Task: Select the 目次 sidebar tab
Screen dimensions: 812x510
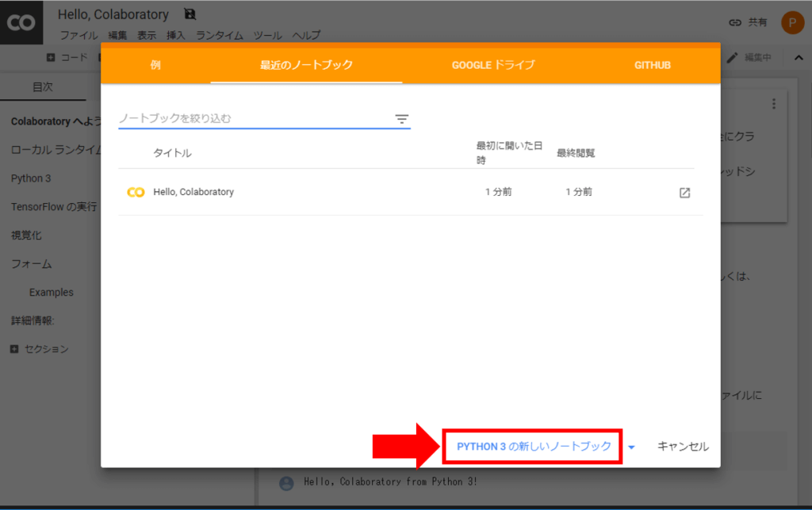Action: coord(43,87)
